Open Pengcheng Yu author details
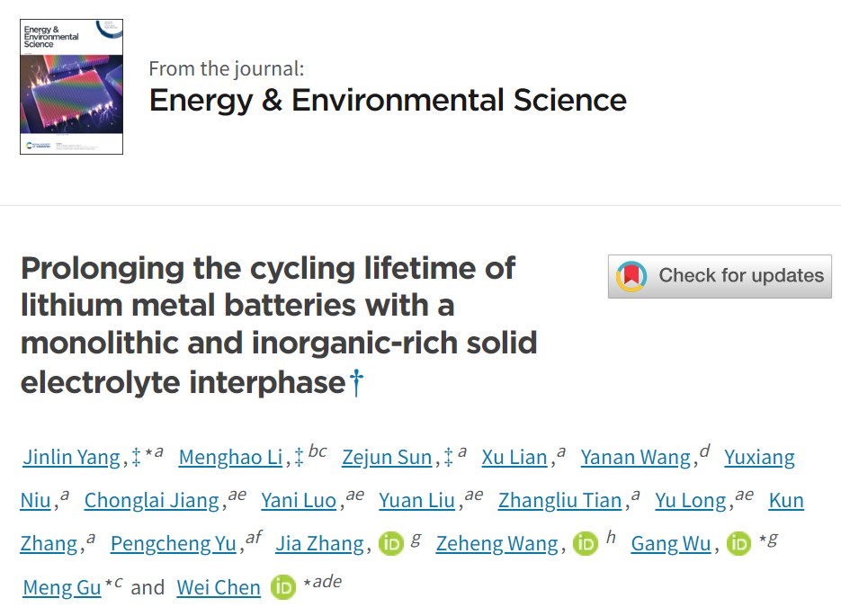Viewport: 841px width, 616px height. click(173, 543)
